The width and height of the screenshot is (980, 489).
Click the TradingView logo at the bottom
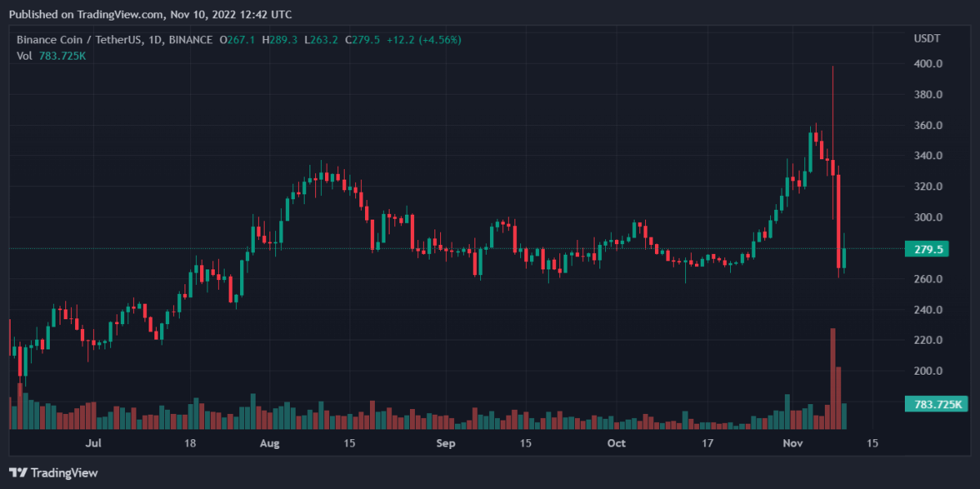pyautogui.click(x=54, y=473)
